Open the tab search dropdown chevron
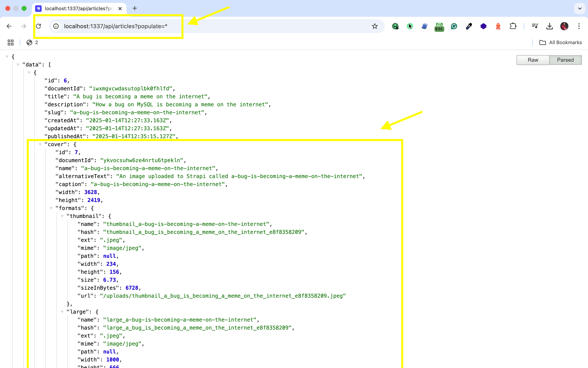 pyautogui.click(x=580, y=9)
